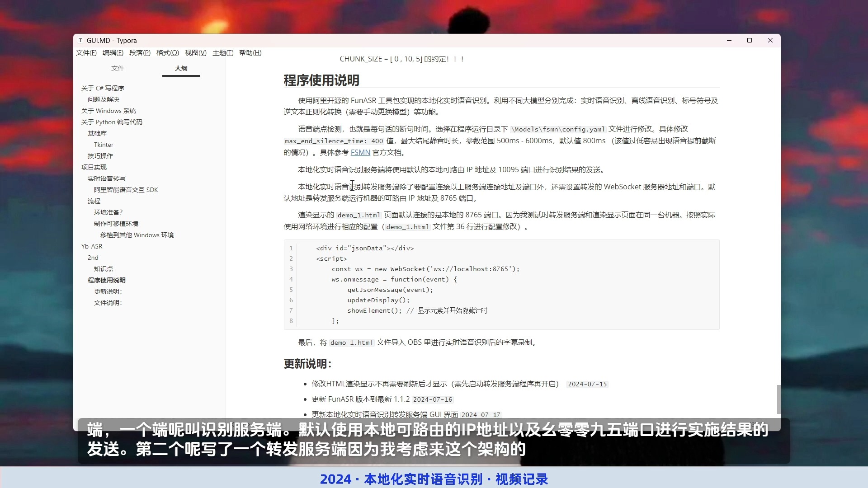This screenshot has height=488, width=868.
Task: Open the 文件(F) menu
Action: [86, 53]
